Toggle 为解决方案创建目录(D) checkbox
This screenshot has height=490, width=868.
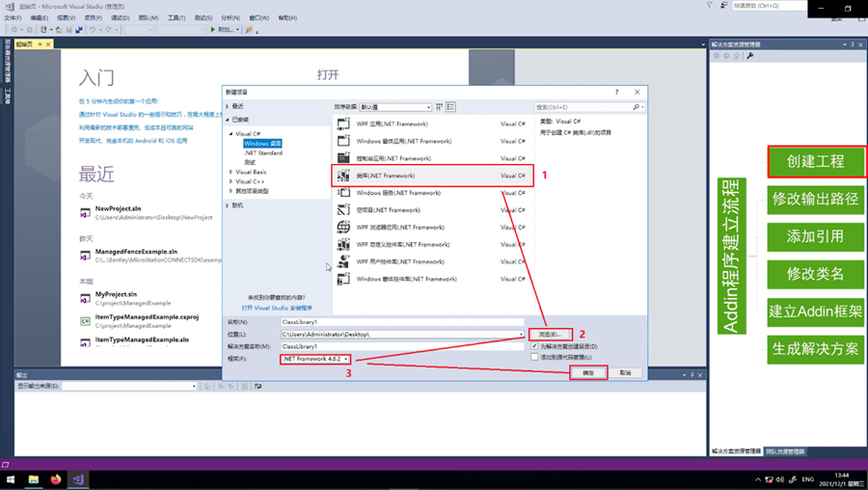click(x=534, y=346)
